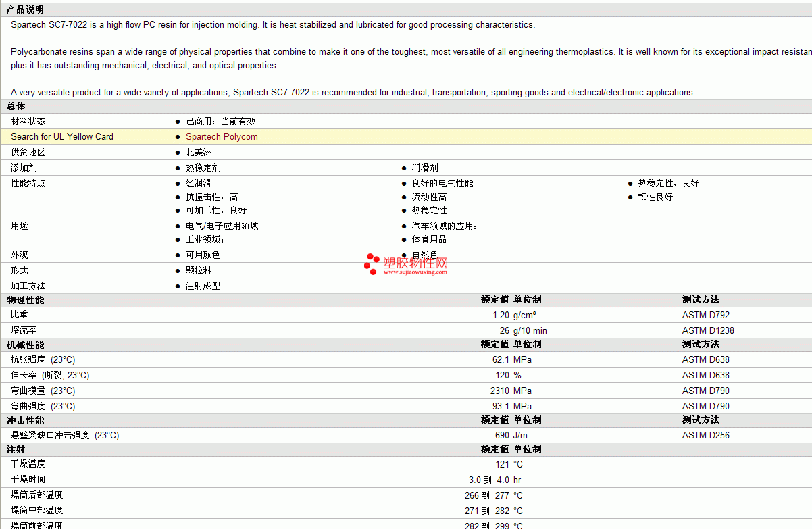Select the value 已商用：当前有效
The image size is (812, 529).
point(221,121)
